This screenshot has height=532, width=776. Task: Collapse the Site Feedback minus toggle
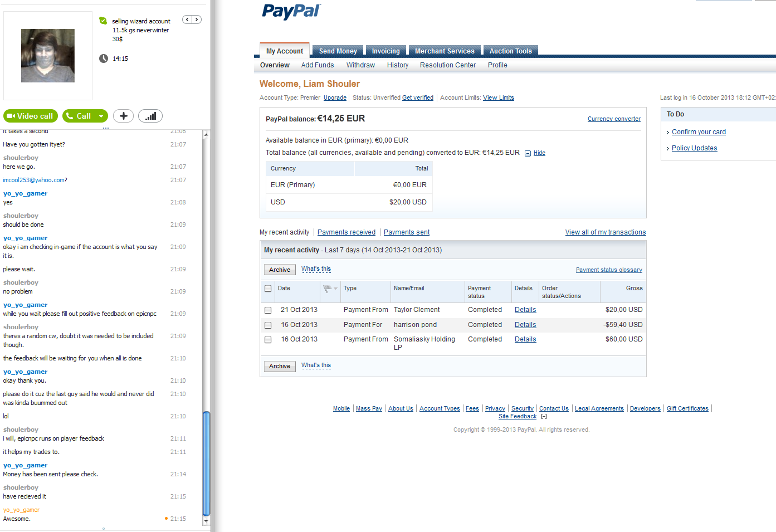point(544,416)
